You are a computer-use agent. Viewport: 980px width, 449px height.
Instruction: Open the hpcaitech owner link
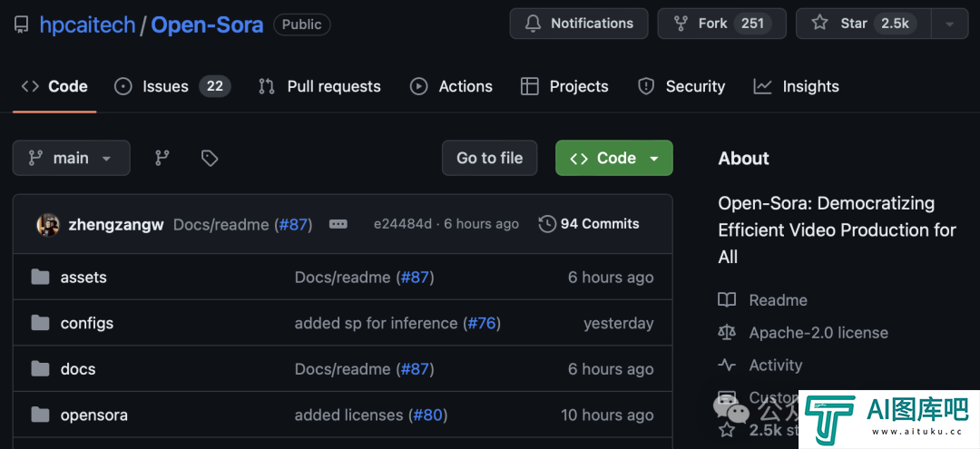click(x=87, y=25)
